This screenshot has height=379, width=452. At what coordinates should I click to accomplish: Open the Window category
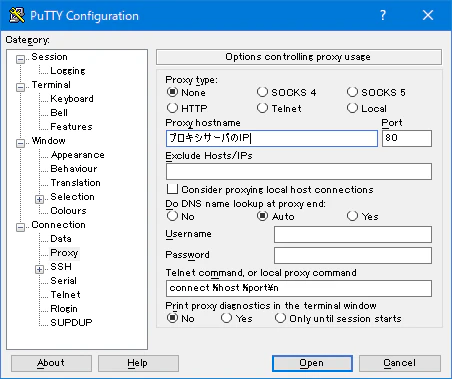point(49,141)
